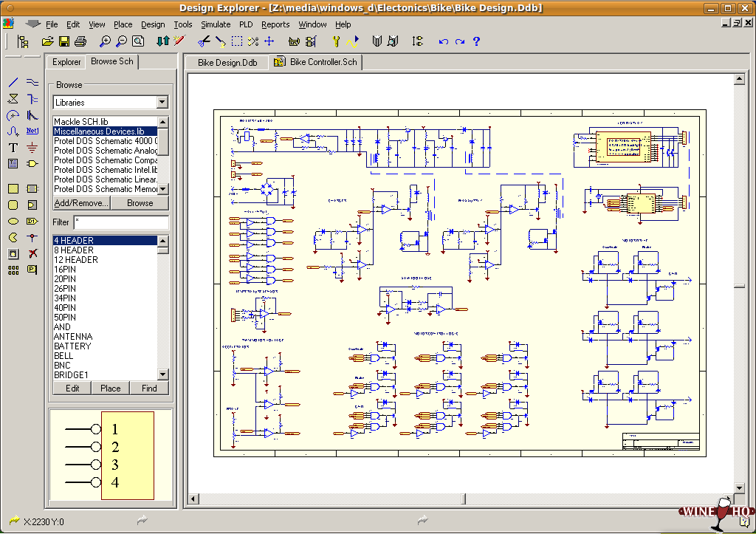The width and height of the screenshot is (756, 534).
Task: Select the rounded rectangle tool
Action: 13,205
